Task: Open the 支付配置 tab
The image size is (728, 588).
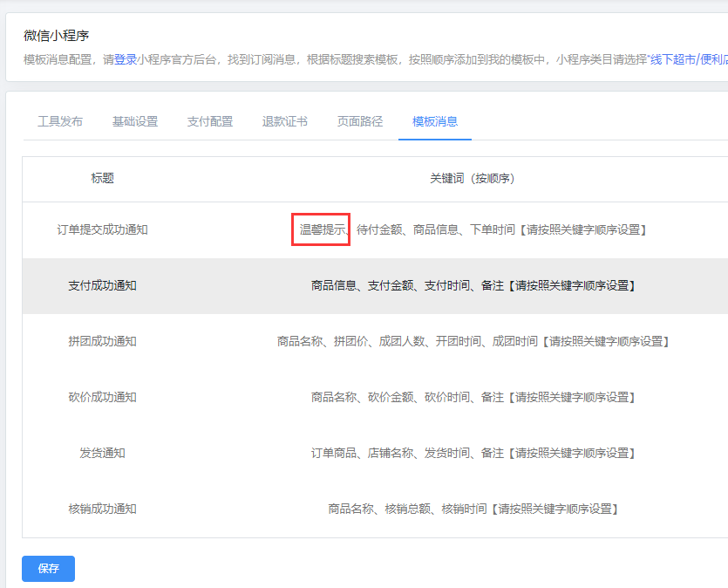Action: click(210, 121)
